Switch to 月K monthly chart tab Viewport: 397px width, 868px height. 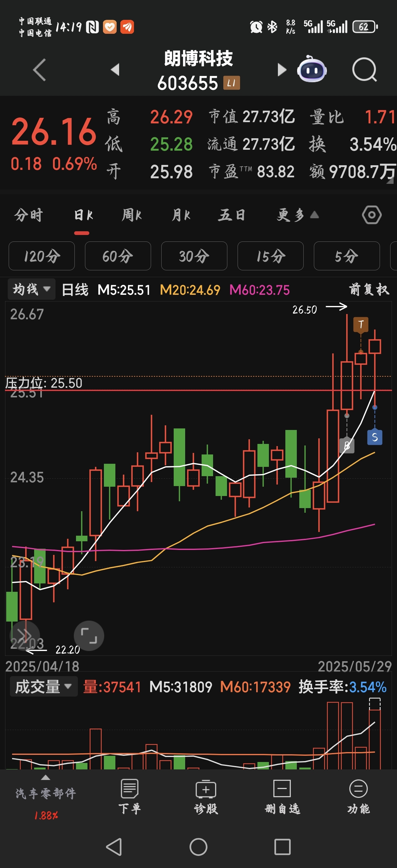(x=181, y=215)
